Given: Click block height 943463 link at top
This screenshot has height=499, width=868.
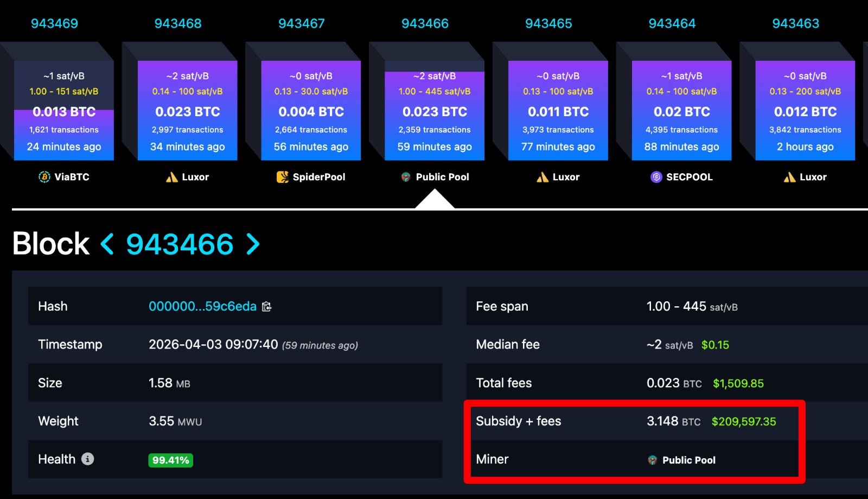Looking at the screenshot, I should (795, 24).
